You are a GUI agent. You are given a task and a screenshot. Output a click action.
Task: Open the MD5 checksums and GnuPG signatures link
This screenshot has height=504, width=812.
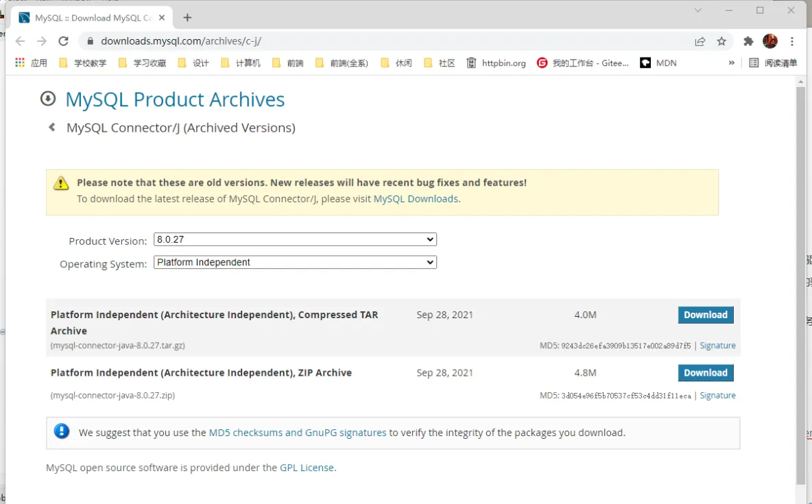(x=297, y=433)
